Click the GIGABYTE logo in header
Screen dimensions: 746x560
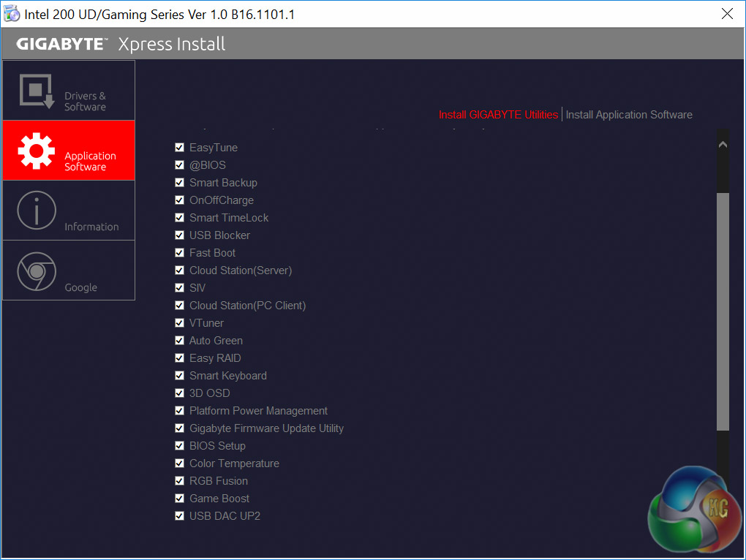coord(62,44)
